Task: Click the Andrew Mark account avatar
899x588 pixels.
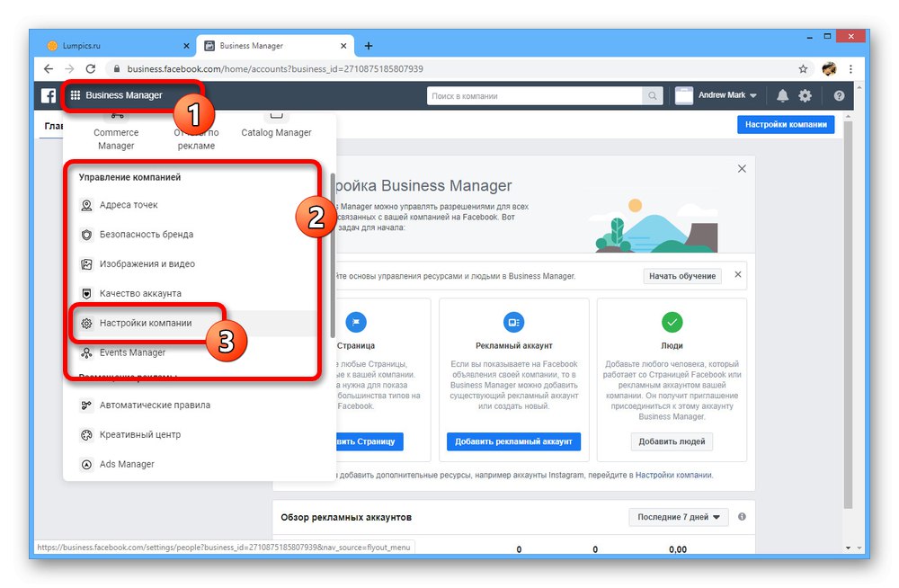Action: coord(684,96)
